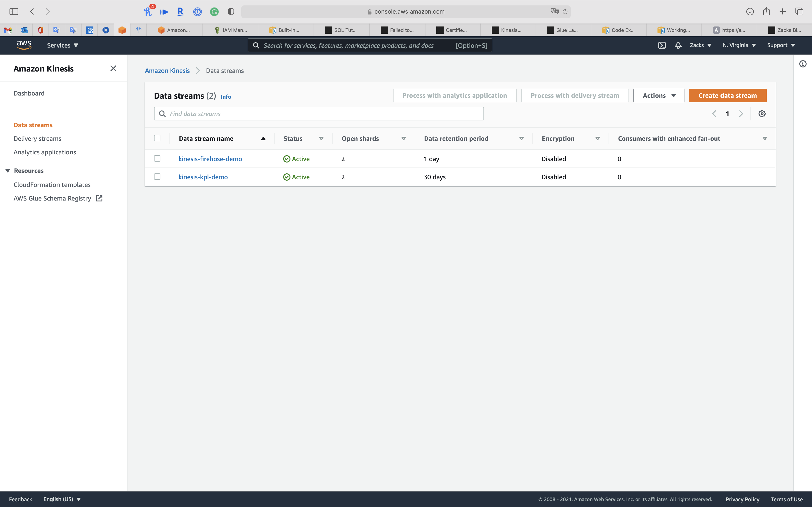Click the notifications bell icon
This screenshot has height=507, width=812.
coord(678,45)
